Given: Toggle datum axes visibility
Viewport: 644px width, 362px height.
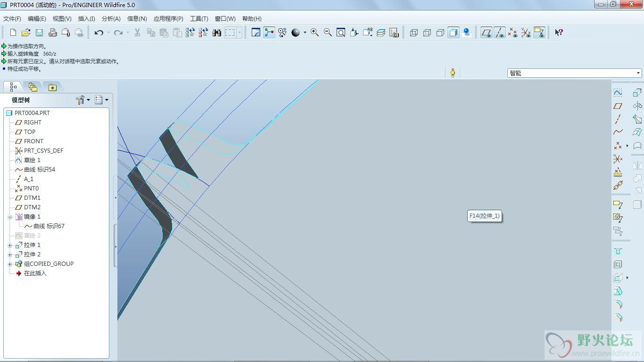Looking at the screenshot, I should (x=500, y=33).
